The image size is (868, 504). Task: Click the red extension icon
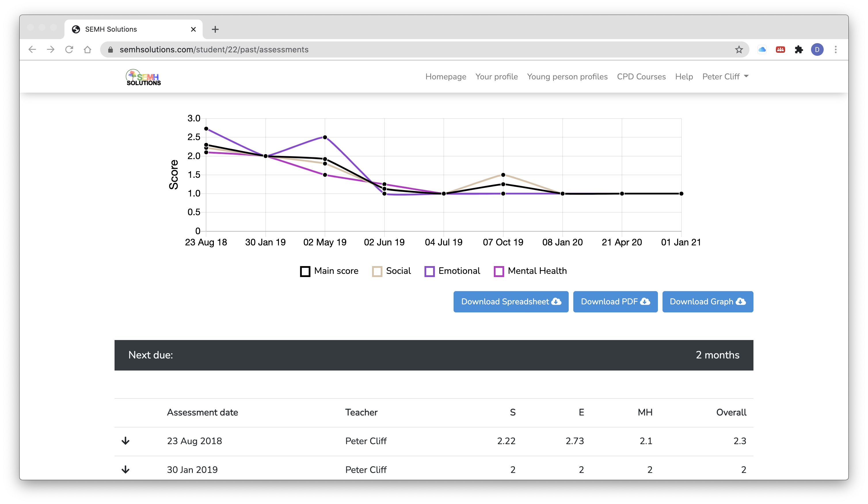point(780,49)
